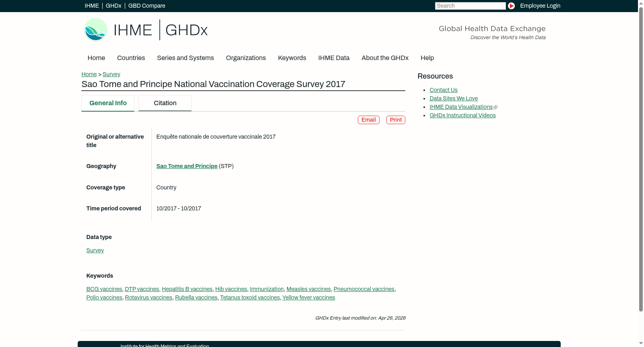644x347 pixels.
Task: Open DTP vaccines keyword link
Action: [x=142, y=289]
